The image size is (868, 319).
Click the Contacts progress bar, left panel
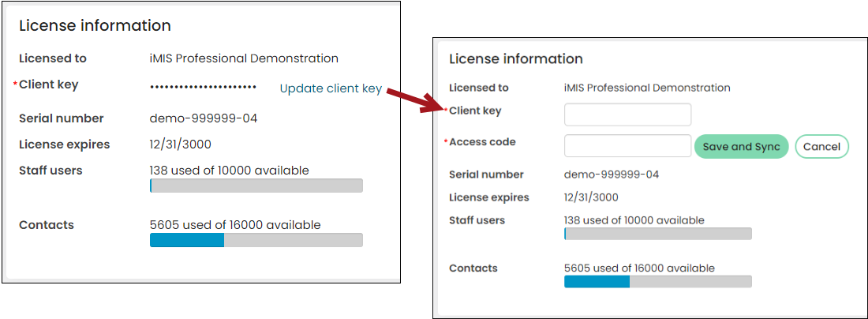click(x=256, y=240)
